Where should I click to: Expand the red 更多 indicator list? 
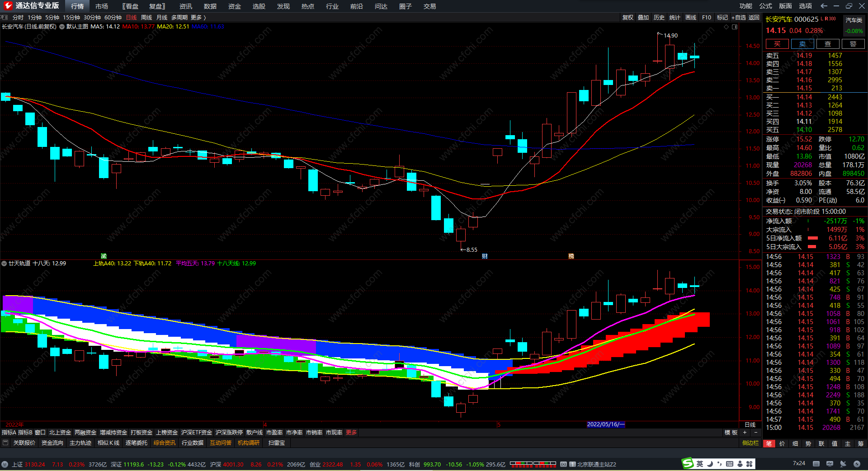[x=351, y=433]
